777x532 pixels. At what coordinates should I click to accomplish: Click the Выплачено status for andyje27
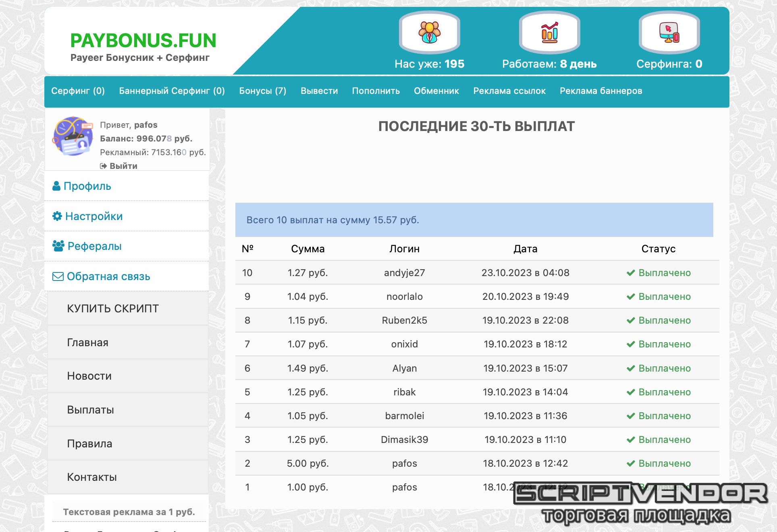[665, 273]
